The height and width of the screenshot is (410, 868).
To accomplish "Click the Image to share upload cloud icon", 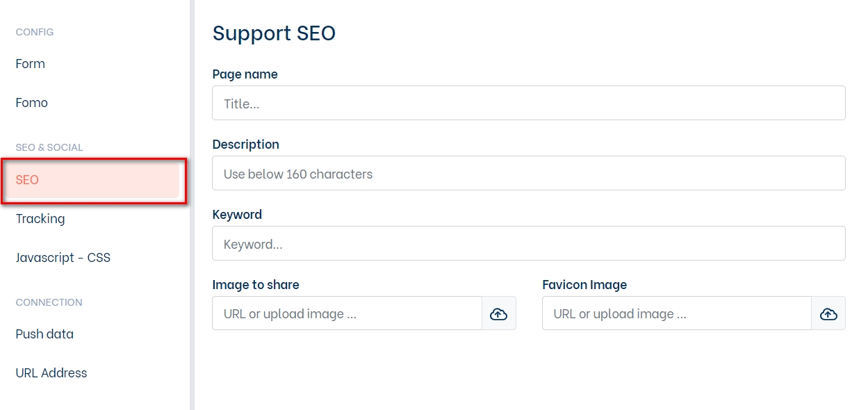I will [x=498, y=313].
